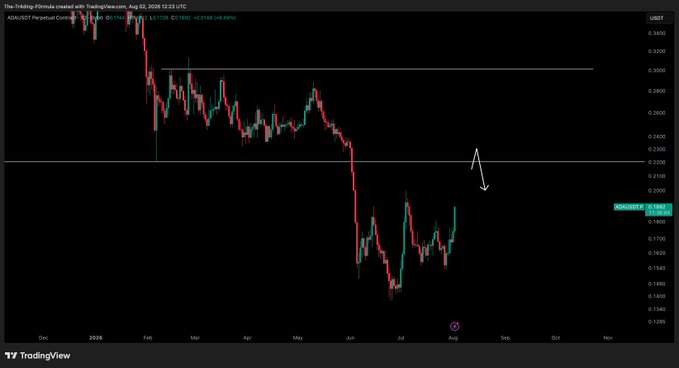Click the Aug label on the time axis
The height and width of the screenshot is (368, 679).
[x=453, y=338]
